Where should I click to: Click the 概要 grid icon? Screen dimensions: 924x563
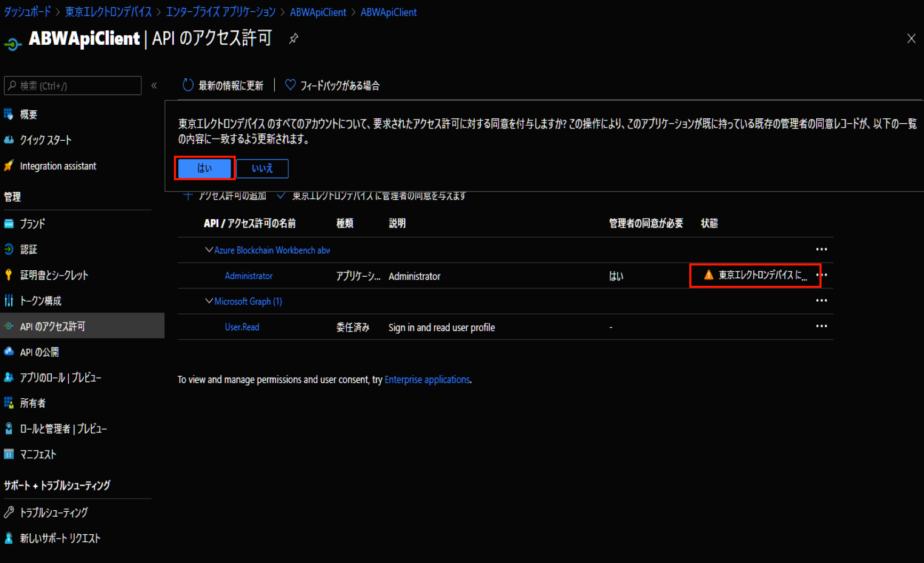click(x=9, y=114)
